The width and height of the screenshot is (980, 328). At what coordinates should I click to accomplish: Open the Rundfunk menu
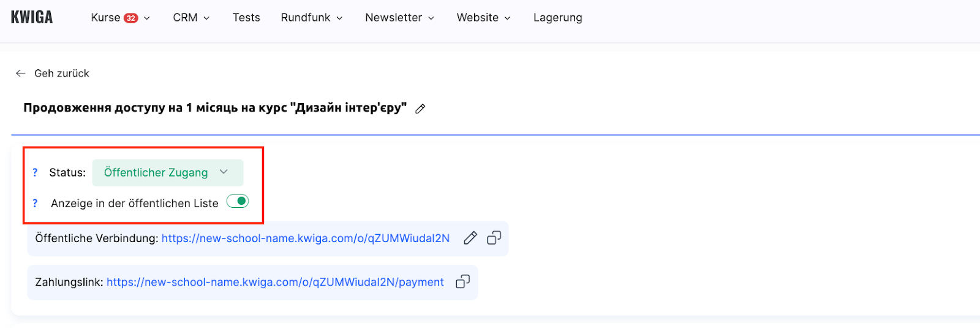pos(311,18)
